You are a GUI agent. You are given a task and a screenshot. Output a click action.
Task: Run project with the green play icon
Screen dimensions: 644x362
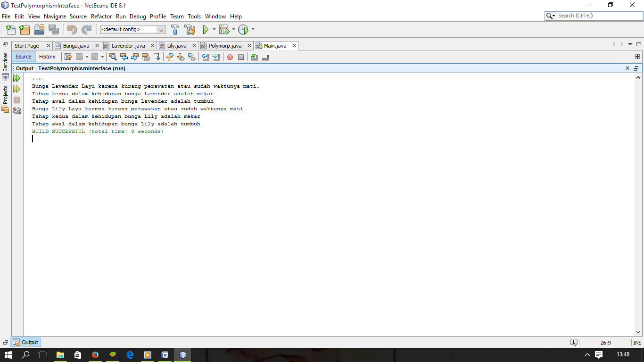206,30
